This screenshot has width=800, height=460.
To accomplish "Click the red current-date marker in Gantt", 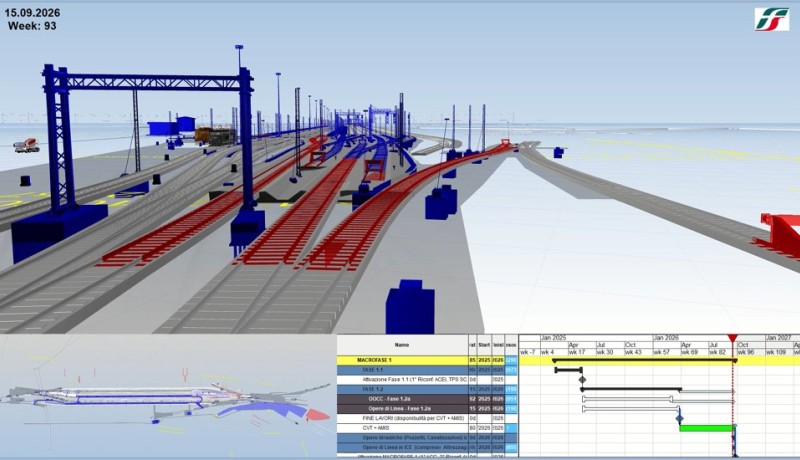I will click(732, 340).
